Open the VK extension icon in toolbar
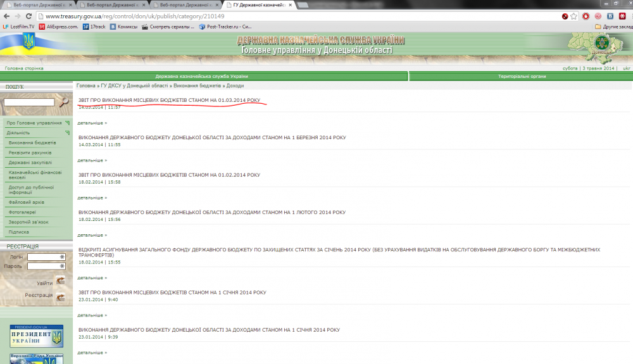 [x=610, y=16]
